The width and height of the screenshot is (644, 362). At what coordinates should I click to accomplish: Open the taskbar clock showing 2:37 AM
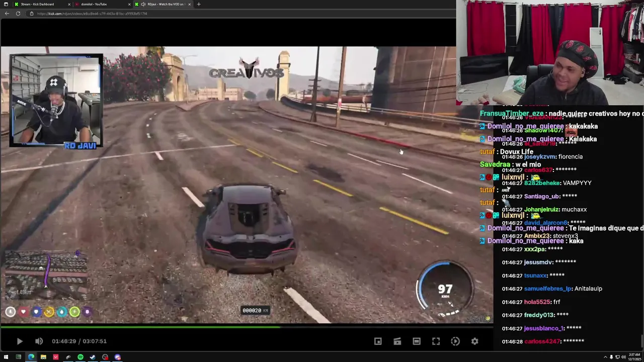coord(634,357)
